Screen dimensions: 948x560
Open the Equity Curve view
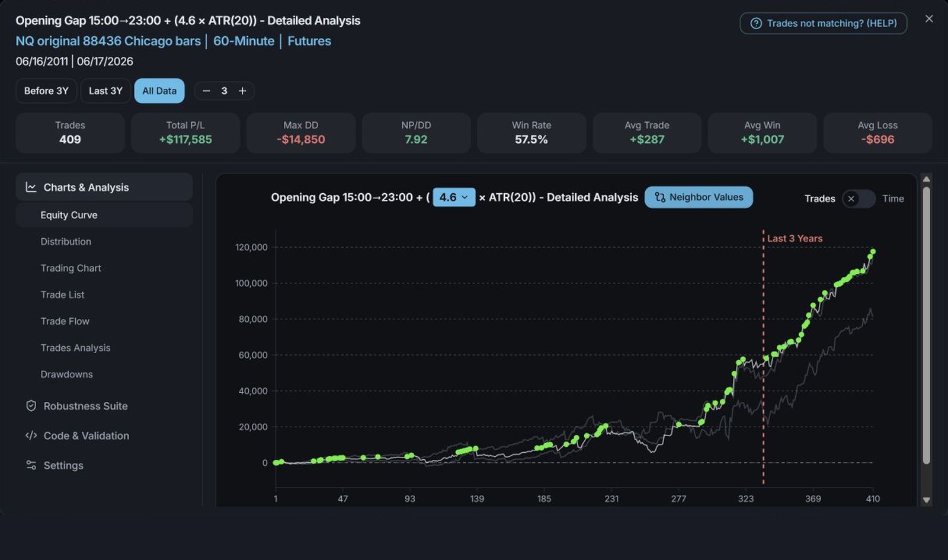coord(104,215)
